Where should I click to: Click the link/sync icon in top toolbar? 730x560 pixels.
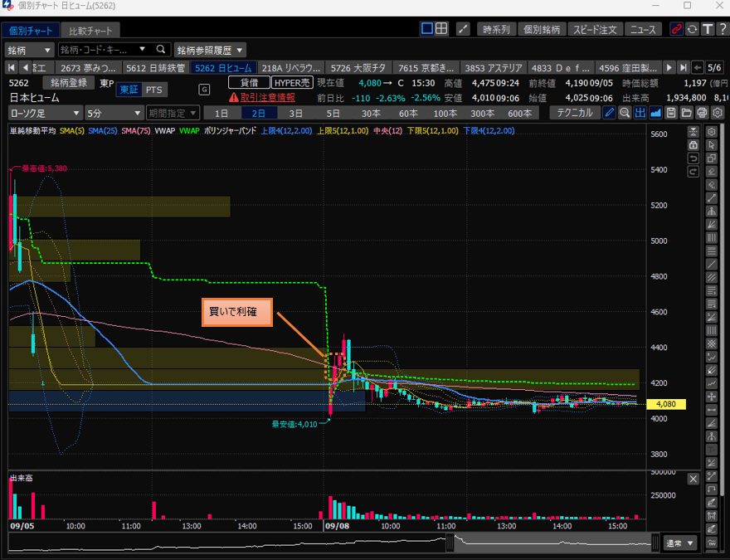(x=677, y=29)
